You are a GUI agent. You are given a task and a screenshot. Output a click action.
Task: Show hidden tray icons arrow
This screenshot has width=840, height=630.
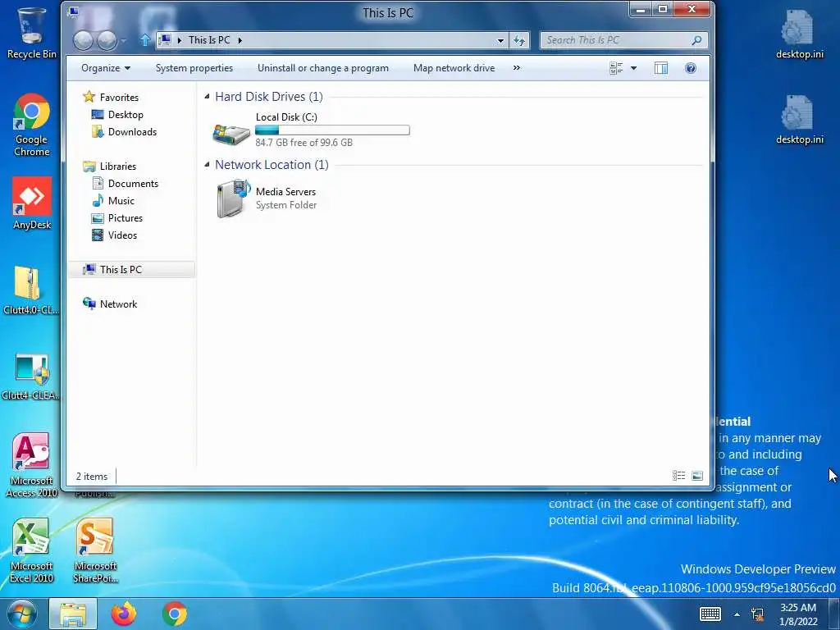[737, 614]
